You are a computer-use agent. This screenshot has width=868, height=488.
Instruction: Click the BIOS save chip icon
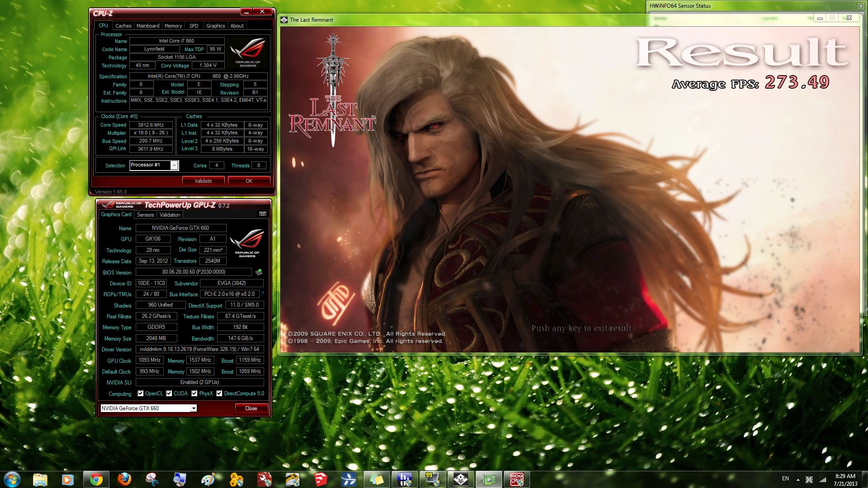pos(259,272)
